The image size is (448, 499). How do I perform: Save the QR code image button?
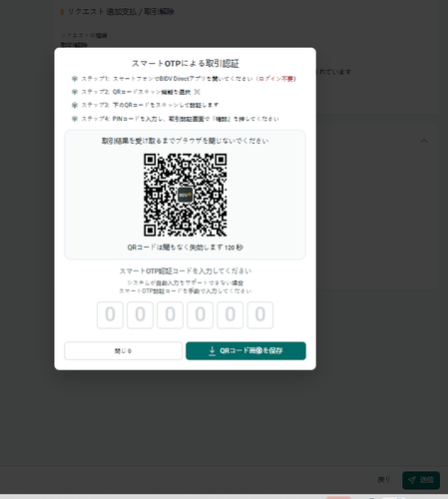coord(245,350)
